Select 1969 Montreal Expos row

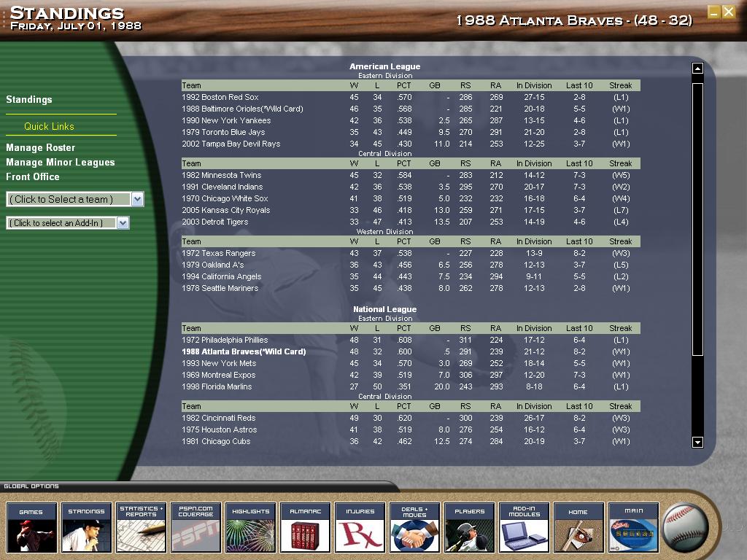coord(411,375)
